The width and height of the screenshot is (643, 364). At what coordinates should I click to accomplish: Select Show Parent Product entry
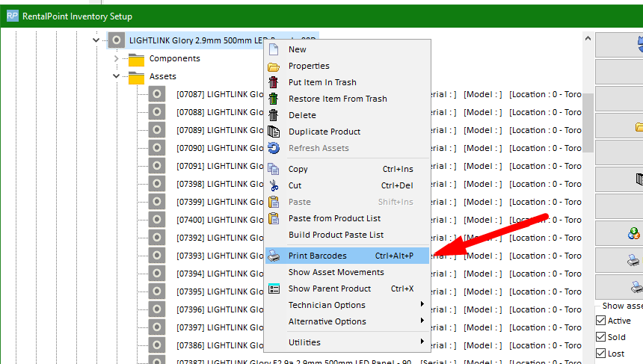click(x=348, y=289)
